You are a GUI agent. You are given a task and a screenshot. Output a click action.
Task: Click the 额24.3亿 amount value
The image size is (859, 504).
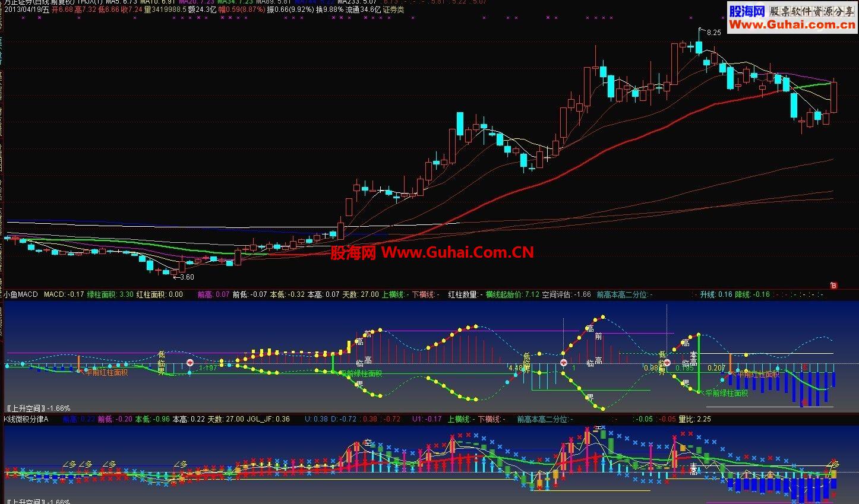click(x=202, y=9)
